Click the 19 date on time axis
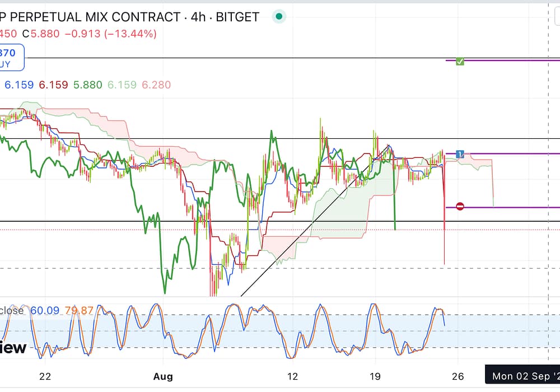This screenshot has height=392, width=560. (x=375, y=376)
